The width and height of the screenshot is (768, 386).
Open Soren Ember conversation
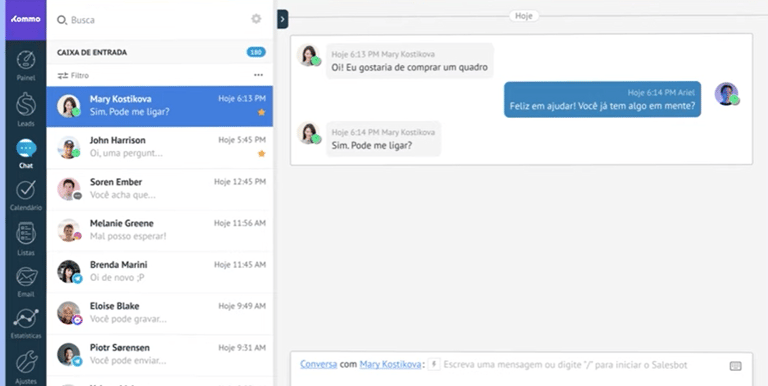160,189
